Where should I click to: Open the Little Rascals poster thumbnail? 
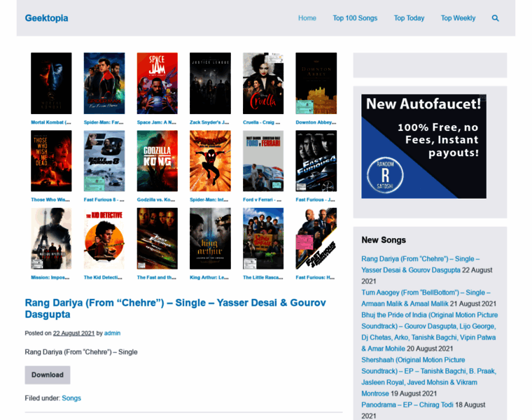pyautogui.click(x=263, y=239)
